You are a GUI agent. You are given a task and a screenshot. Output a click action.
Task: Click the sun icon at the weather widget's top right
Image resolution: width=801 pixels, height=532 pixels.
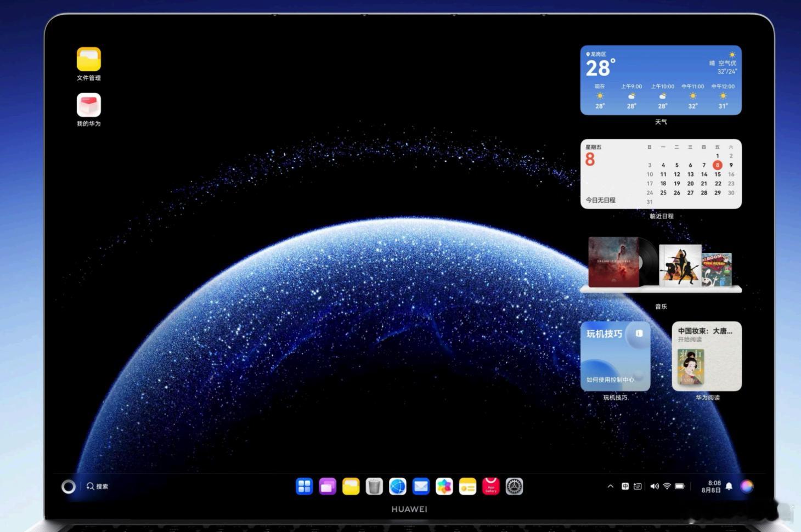[732, 54]
